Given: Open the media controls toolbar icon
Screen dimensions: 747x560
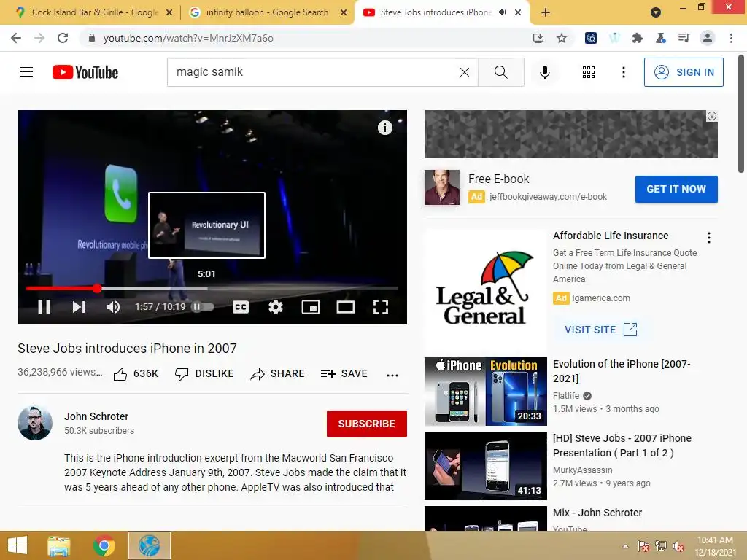Looking at the screenshot, I should [684, 38].
